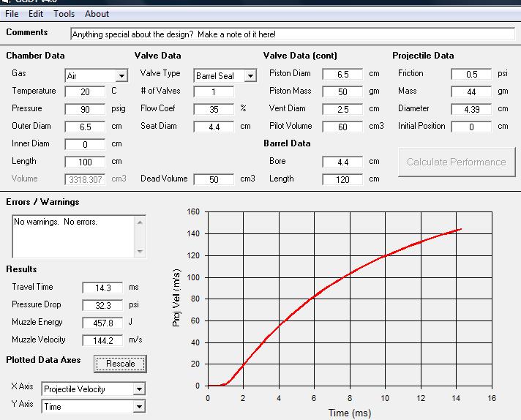Open the Y Axis dropdown

coord(139,407)
